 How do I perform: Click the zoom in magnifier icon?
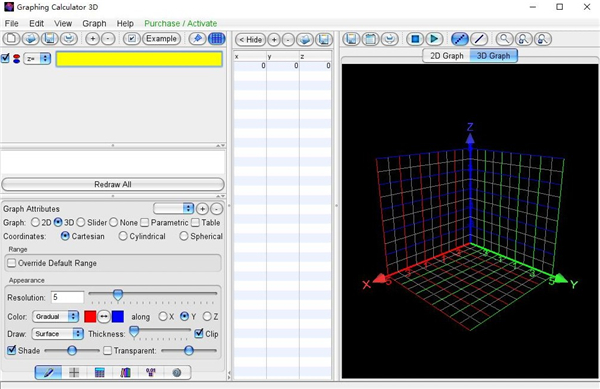pyautogui.click(x=523, y=39)
